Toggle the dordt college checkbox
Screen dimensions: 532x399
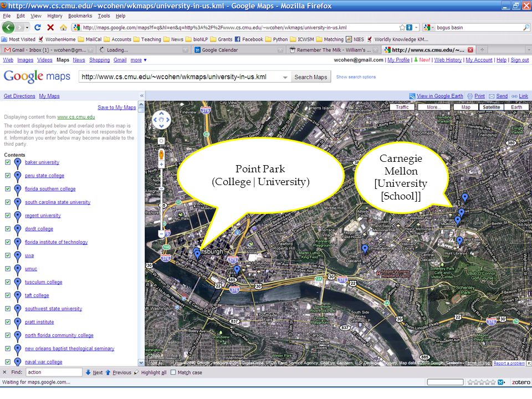[8, 229]
